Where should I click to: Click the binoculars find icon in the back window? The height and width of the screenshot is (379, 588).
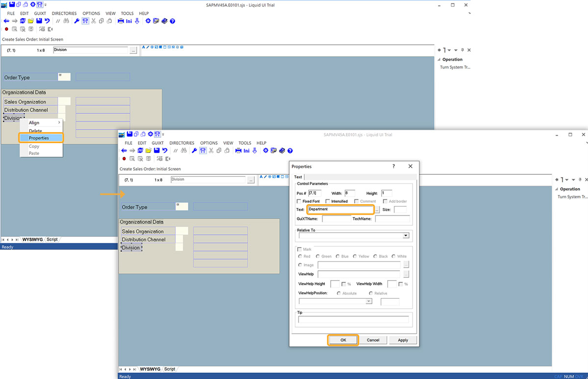(66, 21)
